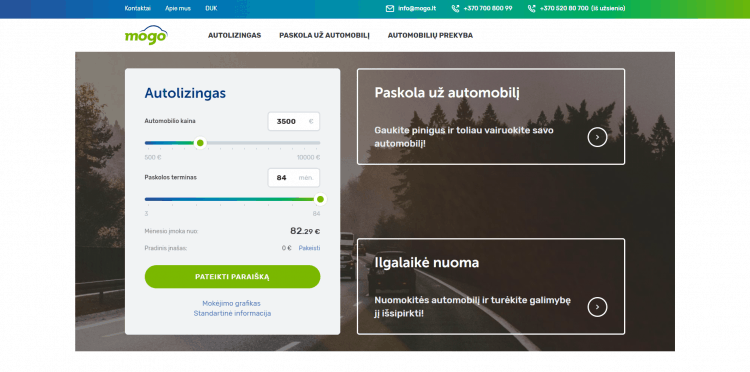Open Ilgalaikė nuoma arrow circle

point(597,307)
